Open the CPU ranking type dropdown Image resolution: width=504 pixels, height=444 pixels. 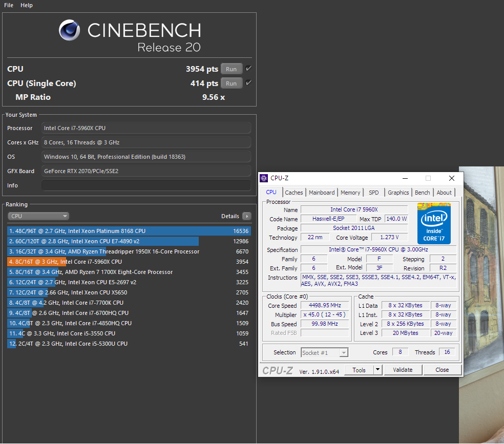(x=38, y=216)
